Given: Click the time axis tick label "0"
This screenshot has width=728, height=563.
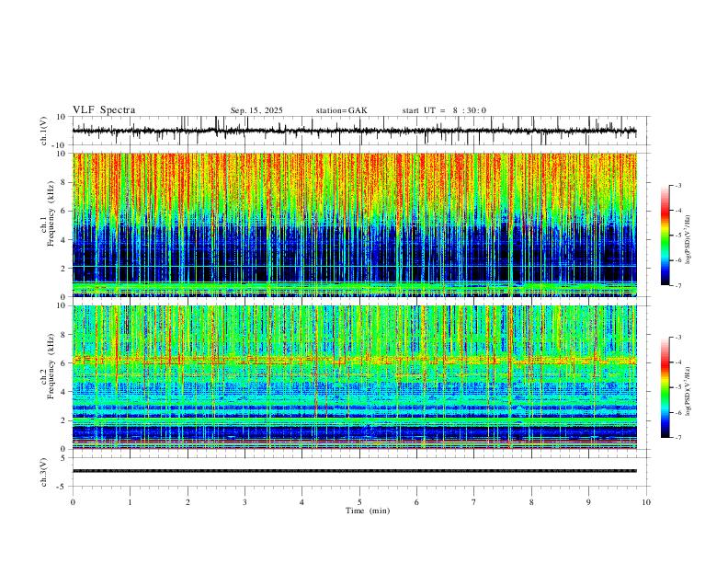Looking at the screenshot, I should click(x=73, y=502).
